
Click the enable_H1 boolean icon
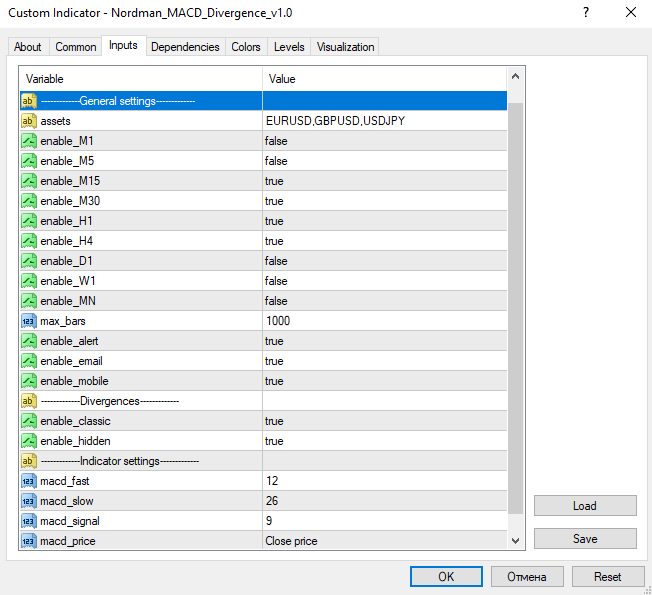click(x=29, y=221)
